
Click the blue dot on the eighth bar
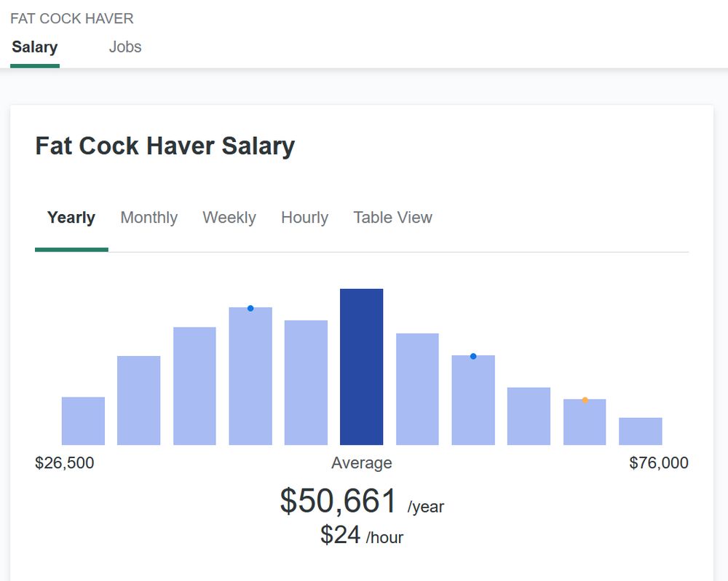coord(473,356)
